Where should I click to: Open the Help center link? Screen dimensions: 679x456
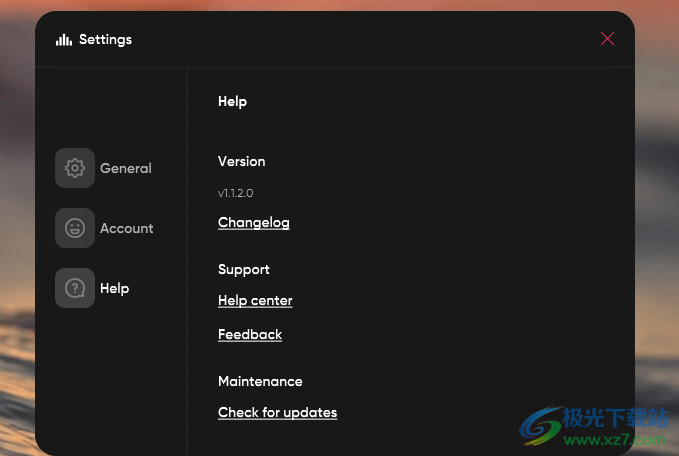click(255, 300)
